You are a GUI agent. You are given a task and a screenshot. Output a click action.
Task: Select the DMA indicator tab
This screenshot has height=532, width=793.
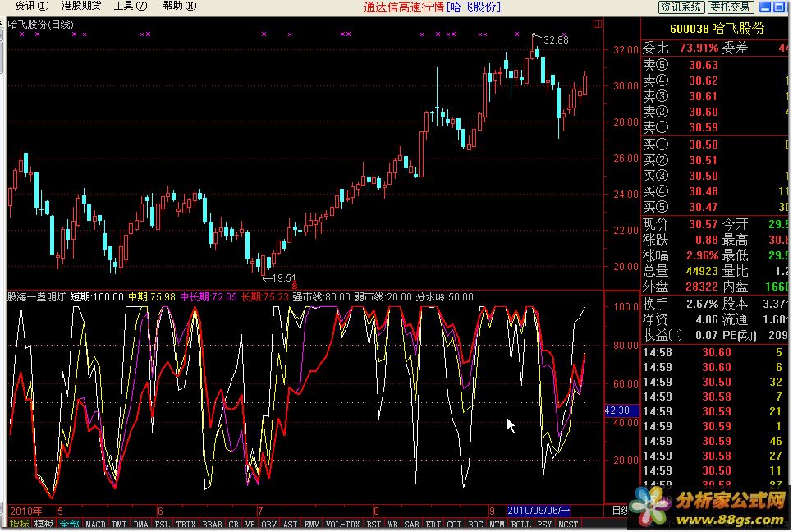[x=141, y=525]
